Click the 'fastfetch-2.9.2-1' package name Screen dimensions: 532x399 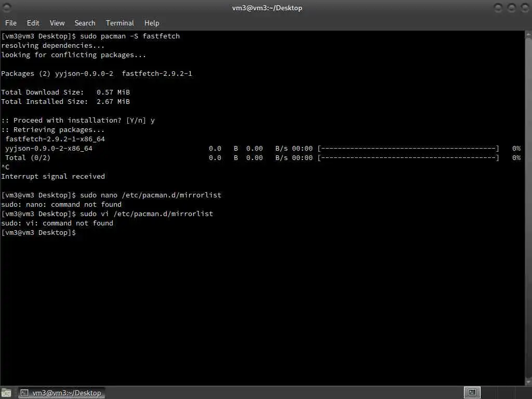tap(157, 74)
